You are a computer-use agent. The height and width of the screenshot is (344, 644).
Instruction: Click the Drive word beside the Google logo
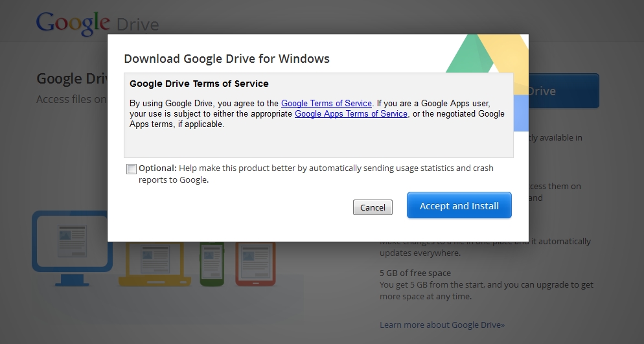[137, 25]
